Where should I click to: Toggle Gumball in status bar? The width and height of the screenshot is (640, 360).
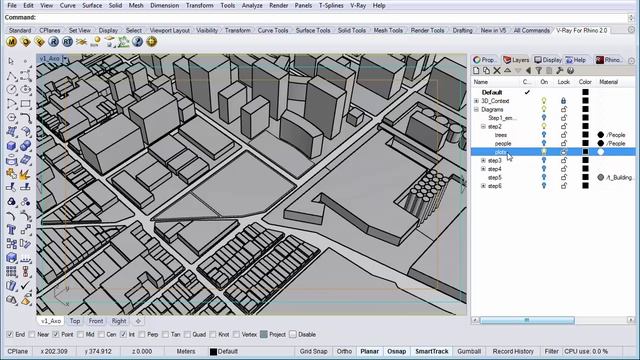[469, 351]
